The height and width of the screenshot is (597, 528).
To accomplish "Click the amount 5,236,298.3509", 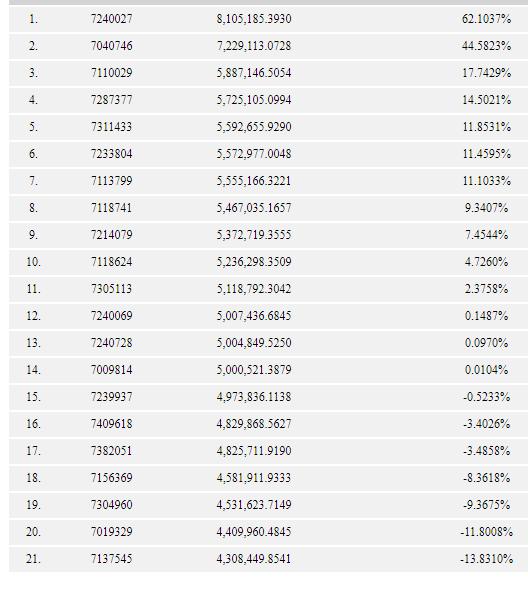I will coord(254,262).
